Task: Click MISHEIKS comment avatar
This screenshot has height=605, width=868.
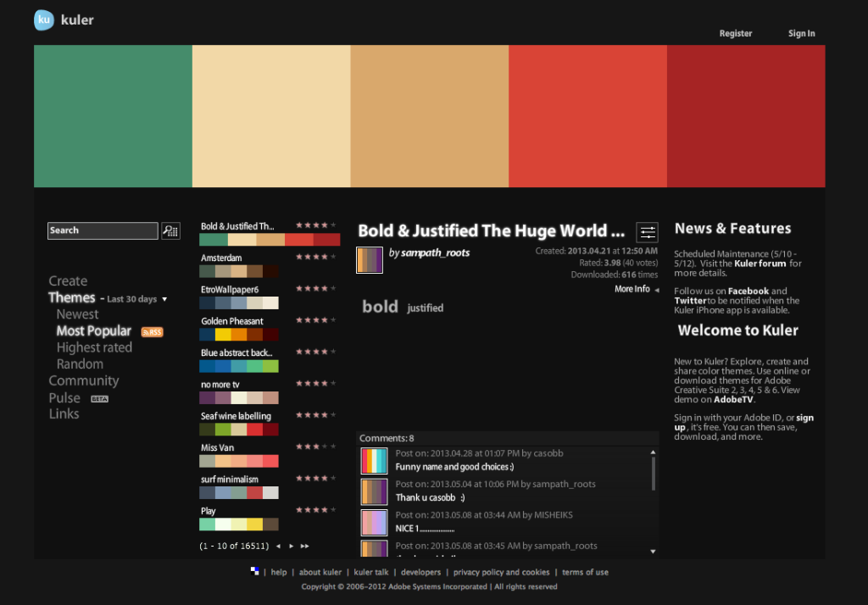Action: click(x=374, y=523)
